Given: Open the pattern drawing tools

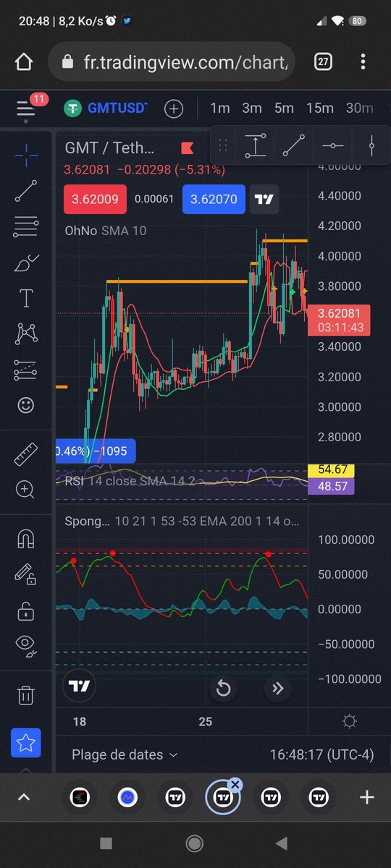Looking at the screenshot, I should [26, 334].
